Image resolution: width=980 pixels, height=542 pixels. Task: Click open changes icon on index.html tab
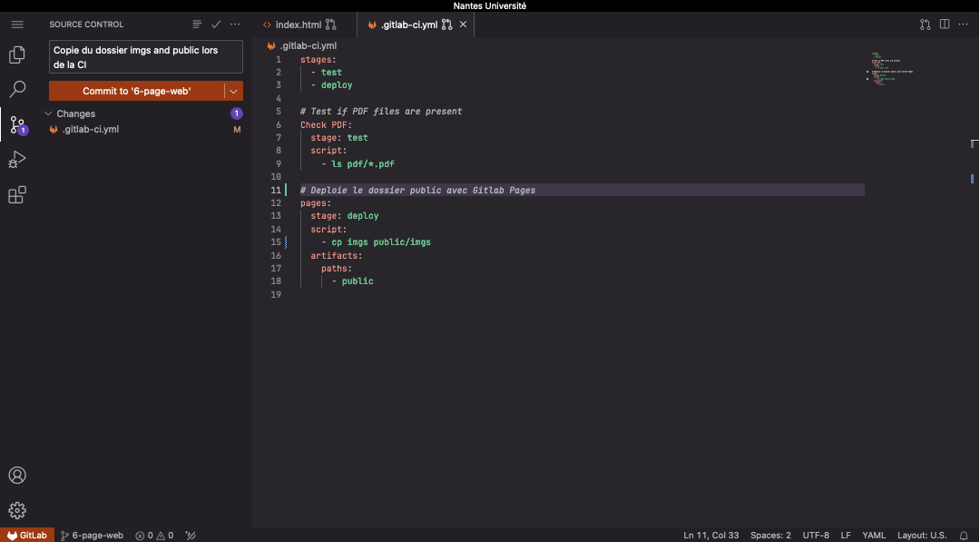click(x=331, y=25)
